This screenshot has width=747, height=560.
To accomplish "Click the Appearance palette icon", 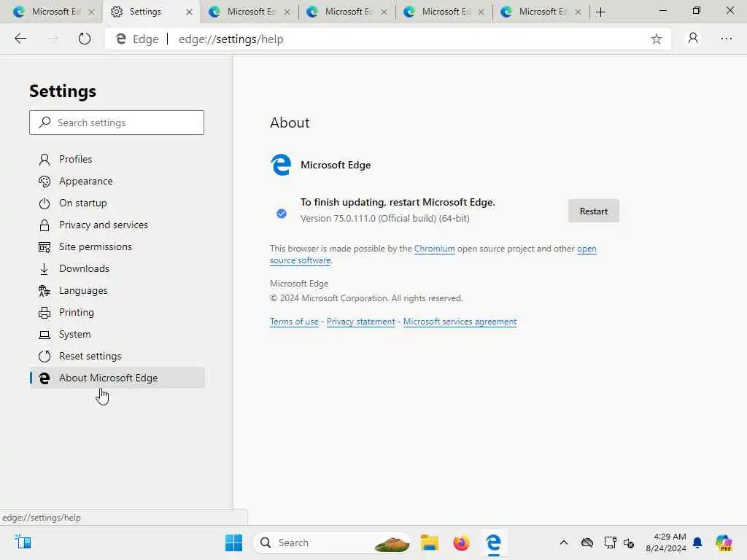I will tap(44, 182).
